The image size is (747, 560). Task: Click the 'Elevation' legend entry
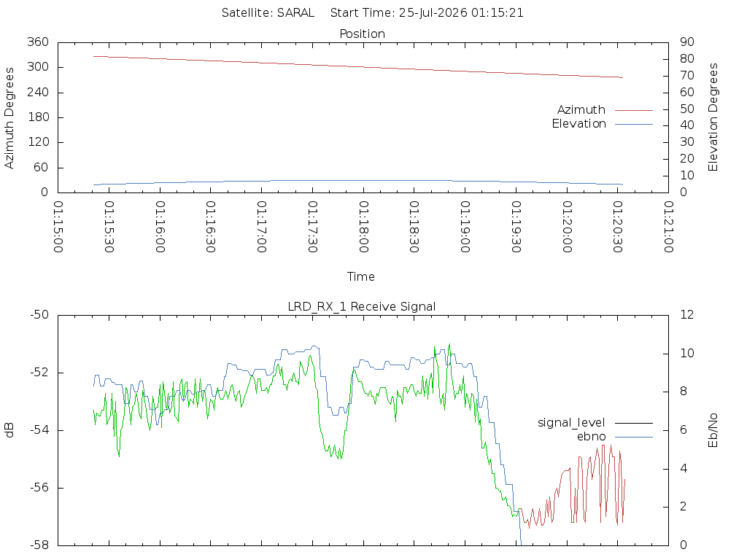578,124
